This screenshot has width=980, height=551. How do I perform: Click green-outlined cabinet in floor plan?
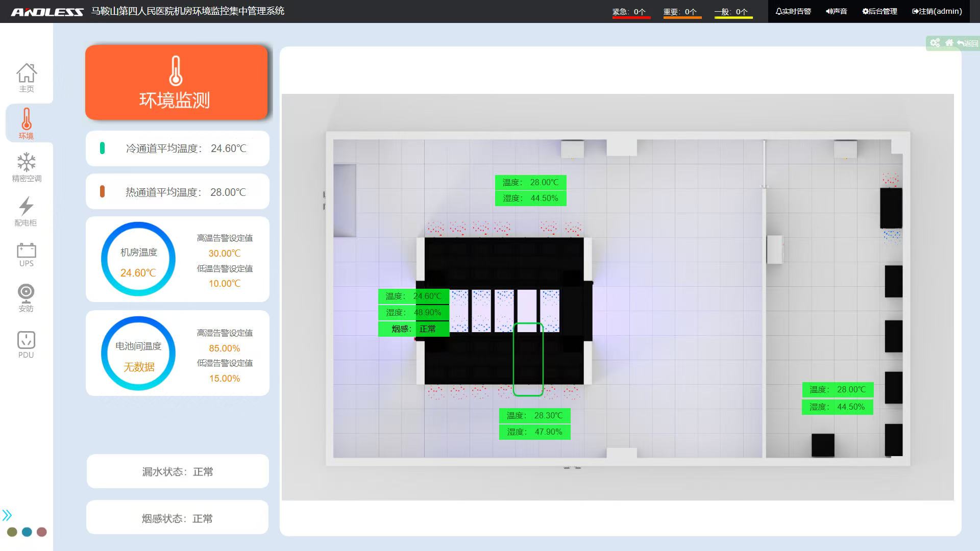coord(528,359)
